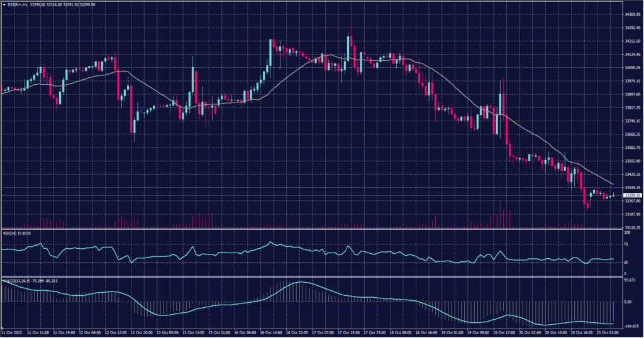This screenshot has height=338, width=644.
Task: Click the 33110.35 price scale label
Action: [x=632, y=227]
